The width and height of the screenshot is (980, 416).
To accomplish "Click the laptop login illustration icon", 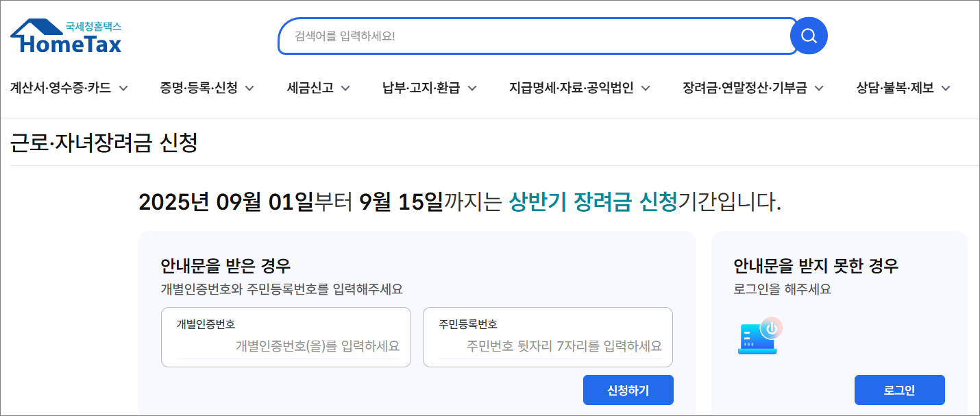I will point(761,337).
